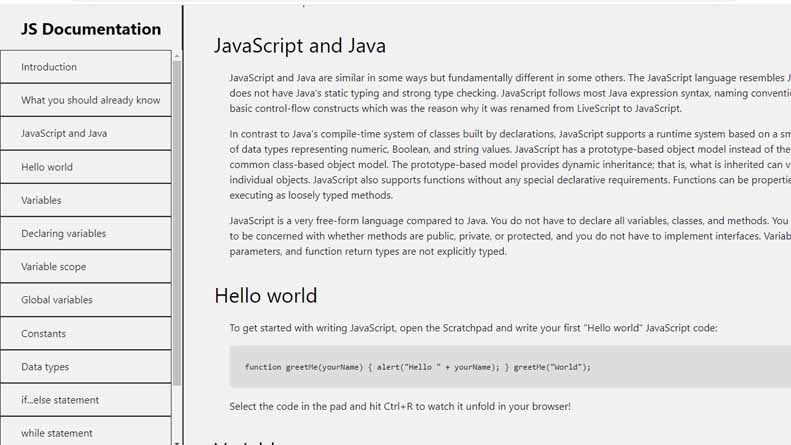Click the if...else statement nav item
The height and width of the screenshot is (445, 791).
point(60,400)
